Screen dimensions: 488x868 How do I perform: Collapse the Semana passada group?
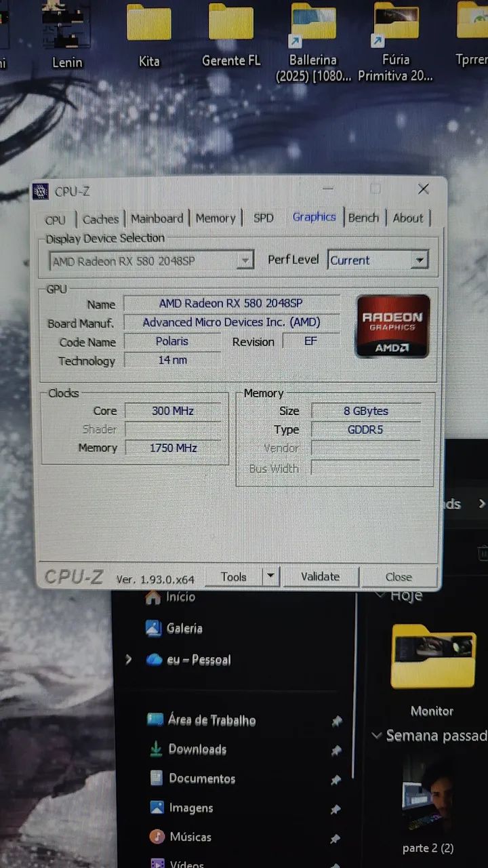click(378, 736)
